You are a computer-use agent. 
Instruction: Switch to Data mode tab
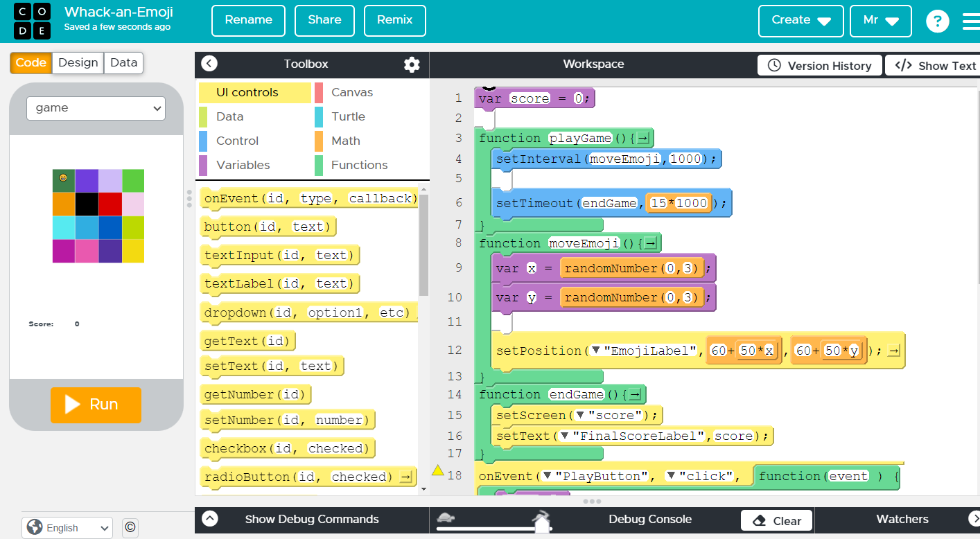click(x=124, y=62)
